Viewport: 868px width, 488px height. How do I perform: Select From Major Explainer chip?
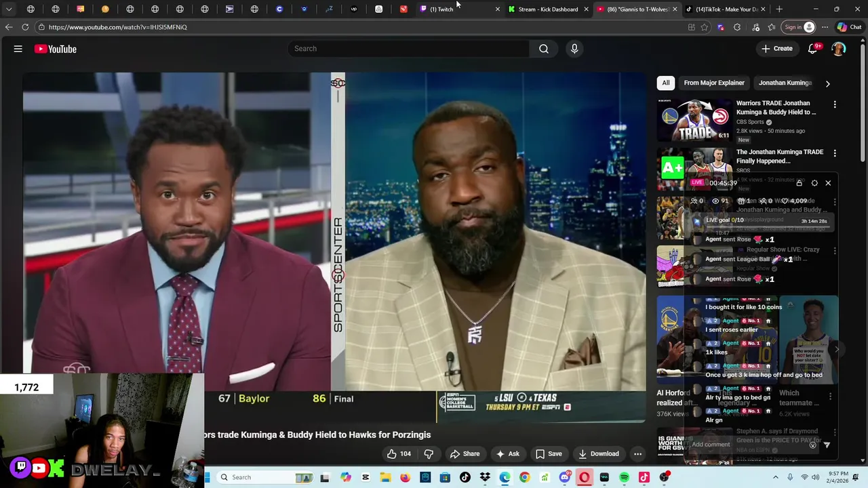pyautogui.click(x=714, y=83)
